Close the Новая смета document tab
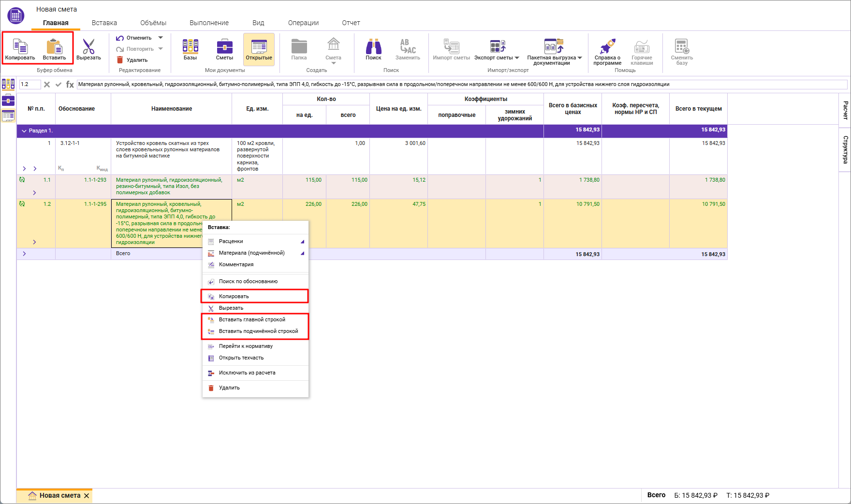This screenshot has height=504, width=851. coord(87,496)
